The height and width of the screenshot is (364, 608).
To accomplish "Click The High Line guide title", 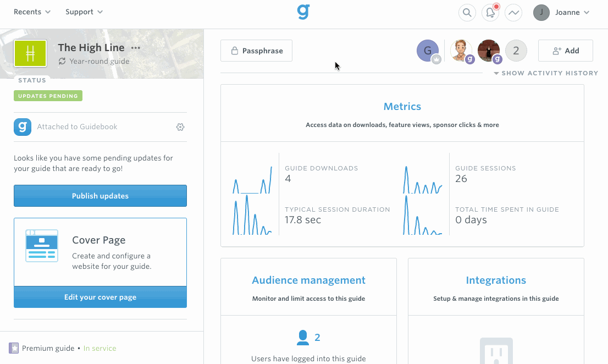I will 91,48.
